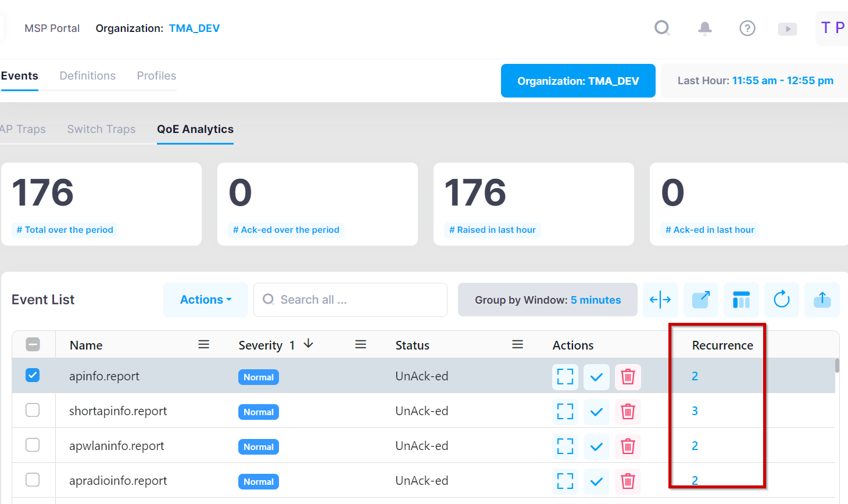
Task: Expand details for apwlaninfo.report event
Action: tap(565, 447)
